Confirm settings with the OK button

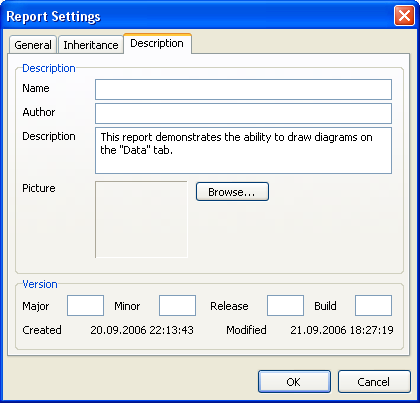tap(294, 382)
